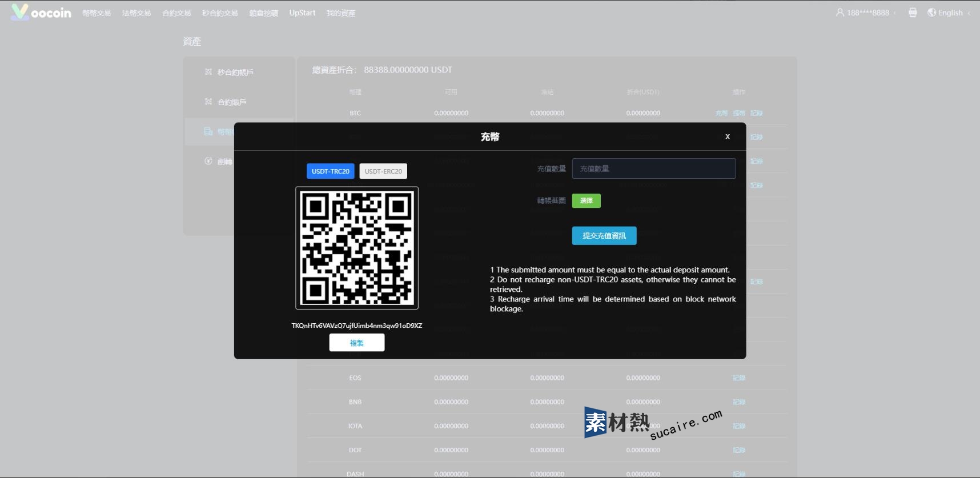Image resolution: width=980 pixels, height=478 pixels.
Task: Click the BNB currency name
Action: point(355,402)
